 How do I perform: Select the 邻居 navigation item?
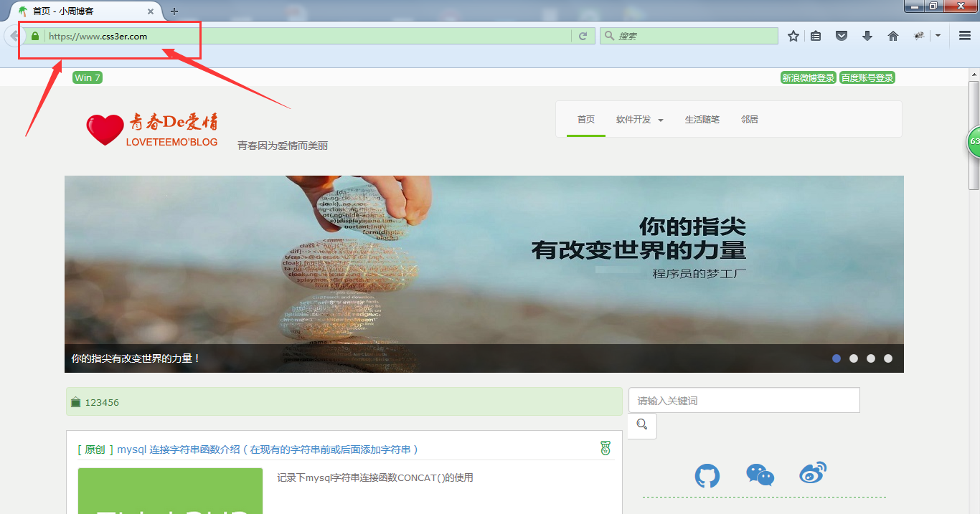[x=750, y=120]
